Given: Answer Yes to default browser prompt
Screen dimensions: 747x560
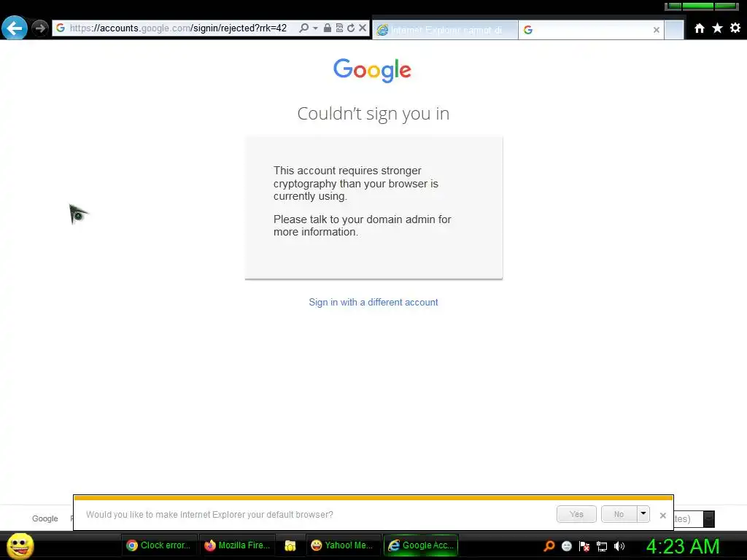Looking at the screenshot, I should 576,514.
